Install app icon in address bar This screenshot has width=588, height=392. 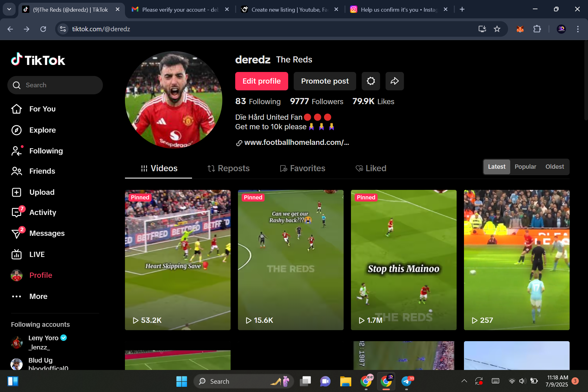482,29
